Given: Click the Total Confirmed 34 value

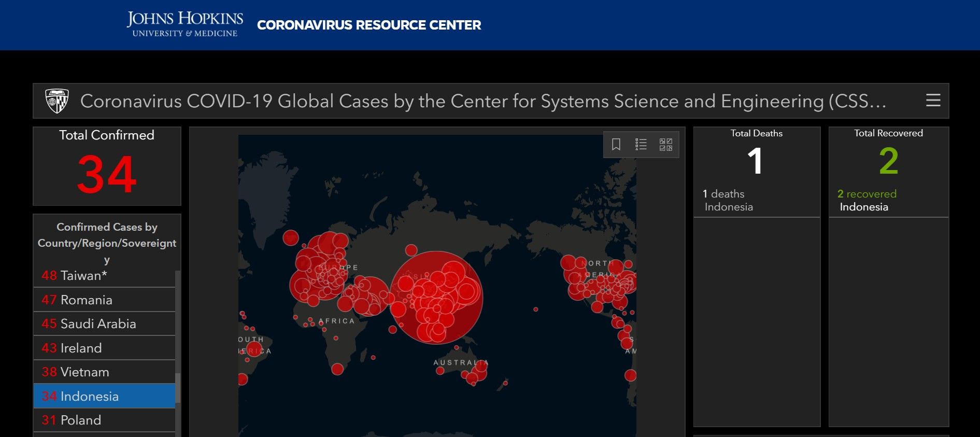Looking at the screenshot, I should pos(107,175).
